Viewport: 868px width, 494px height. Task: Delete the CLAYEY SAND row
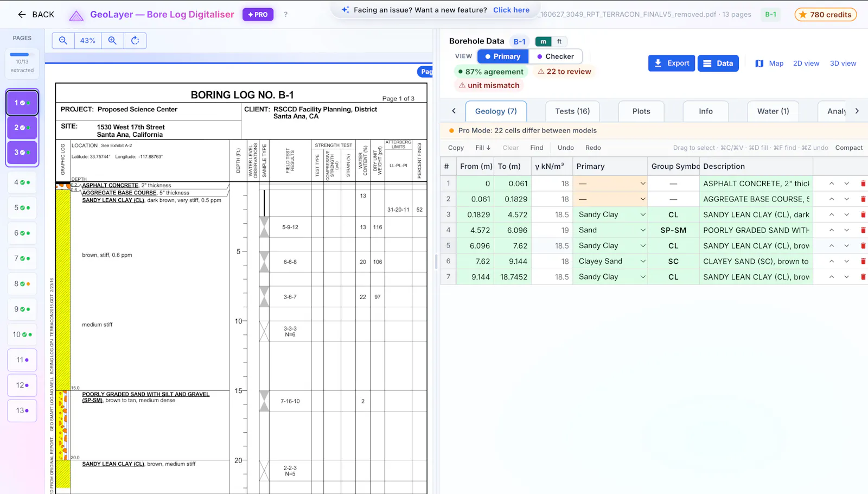click(863, 262)
